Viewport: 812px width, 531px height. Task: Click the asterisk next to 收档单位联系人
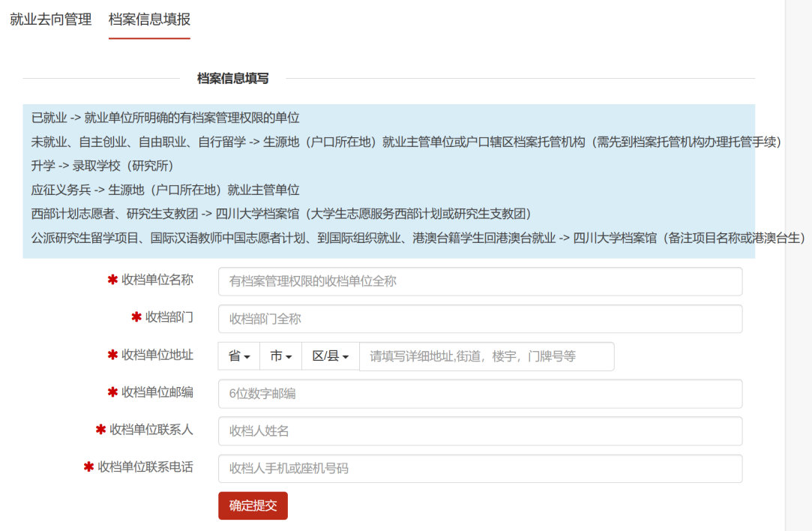(100, 430)
